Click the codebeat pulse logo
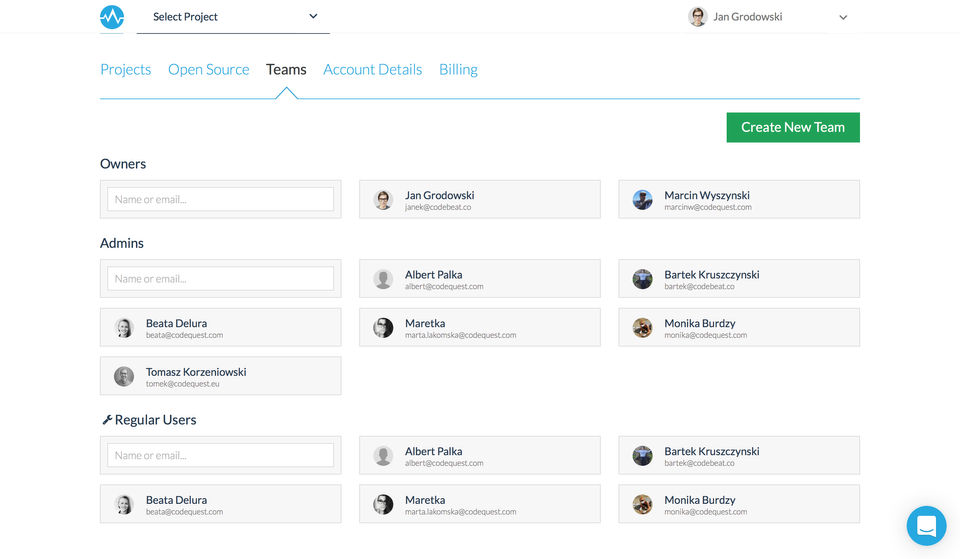 coord(112,17)
